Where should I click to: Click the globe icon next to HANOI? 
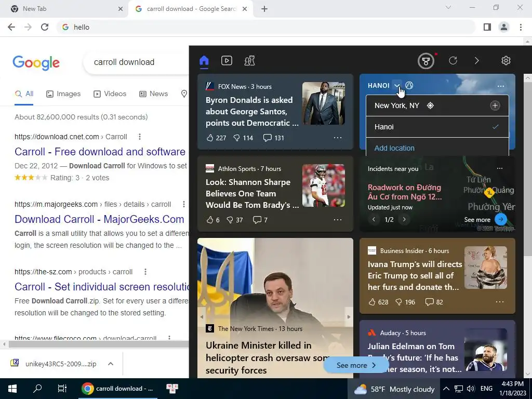click(x=409, y=86)
